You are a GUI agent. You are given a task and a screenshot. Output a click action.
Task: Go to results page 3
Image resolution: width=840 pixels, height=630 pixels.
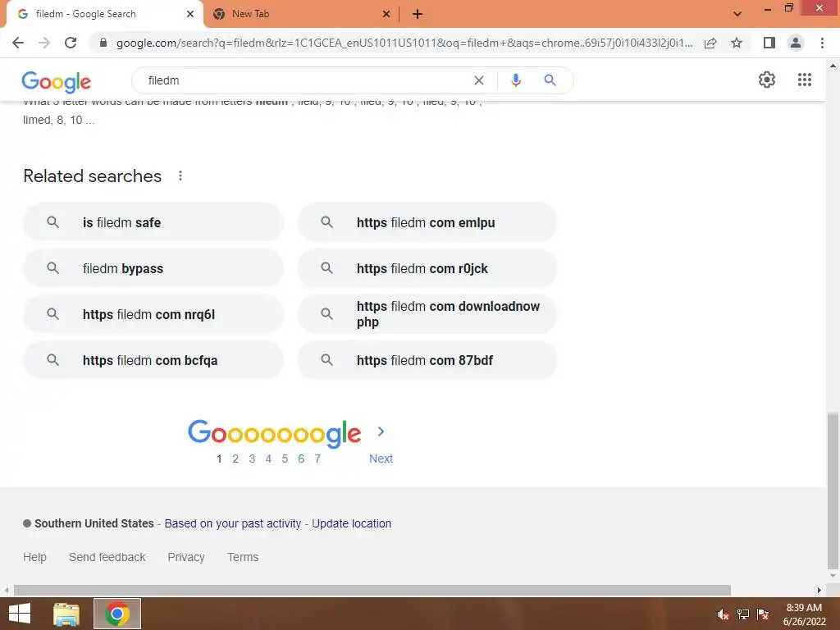click(252, 459)
